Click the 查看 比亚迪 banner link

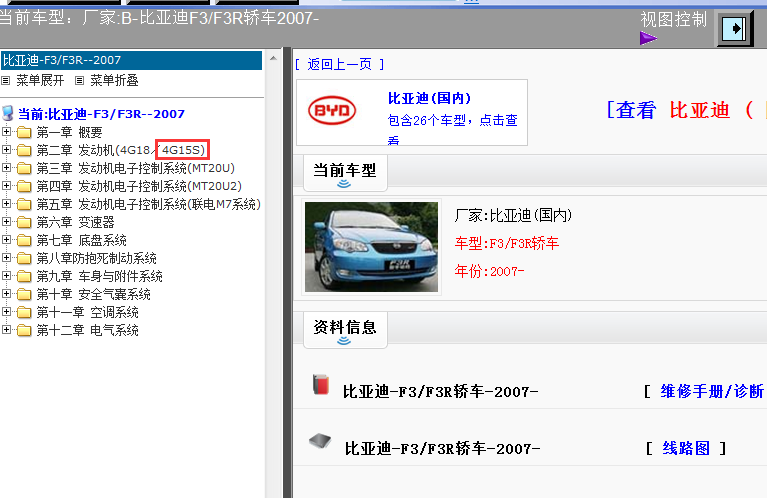pyautogui.click(x=686, y=110)
